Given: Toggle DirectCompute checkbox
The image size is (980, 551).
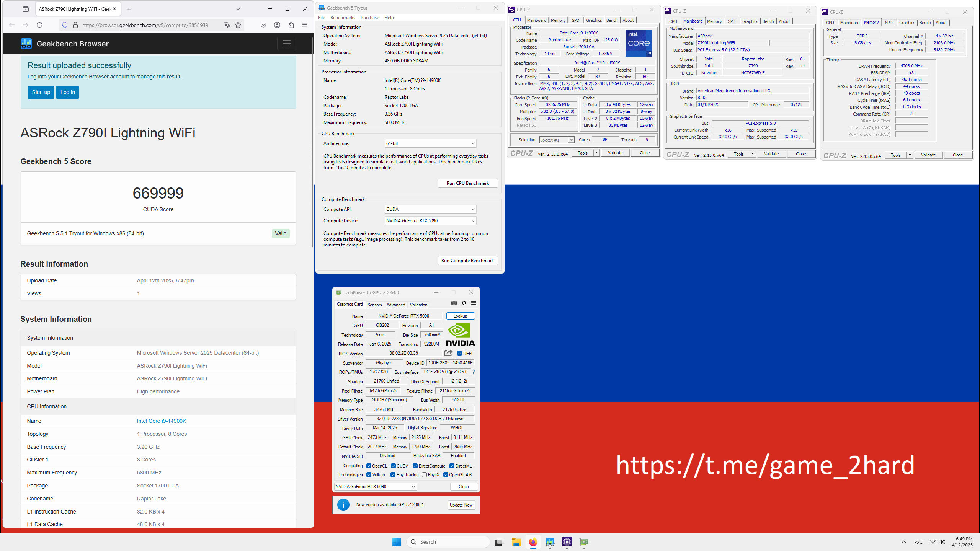Looking at the screenshot, I should click(x=415, y=466).
